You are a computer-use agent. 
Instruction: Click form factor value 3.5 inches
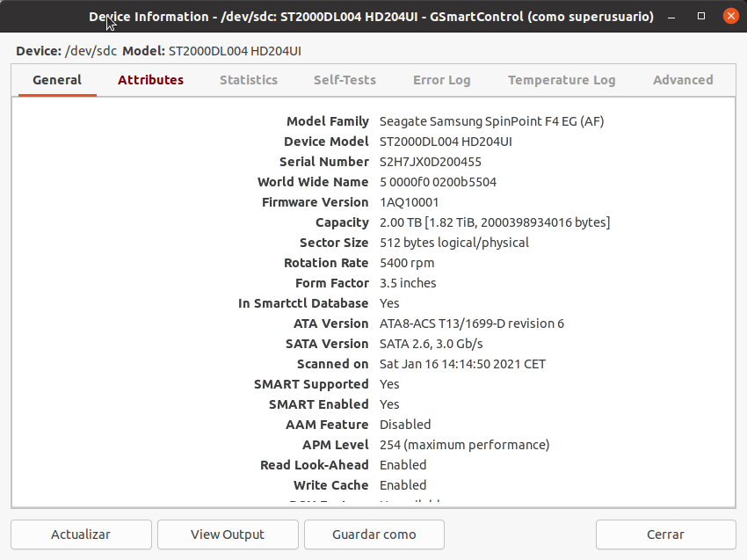pos(408,283)
